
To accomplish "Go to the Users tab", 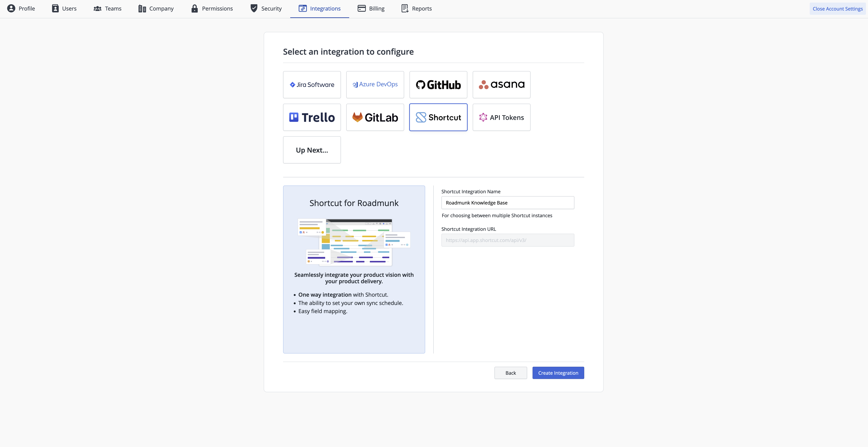I will (64, 8).
